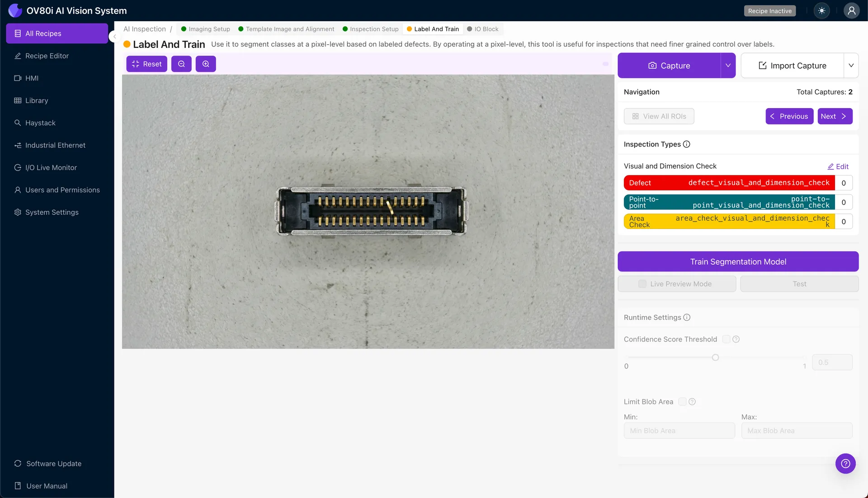Screen dimensions: 868x498
Task: Click the zoom out magnifier icon
Action: 181,64
